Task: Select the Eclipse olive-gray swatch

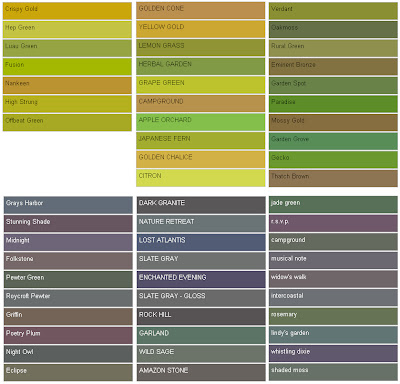Action: pos(68,372)
